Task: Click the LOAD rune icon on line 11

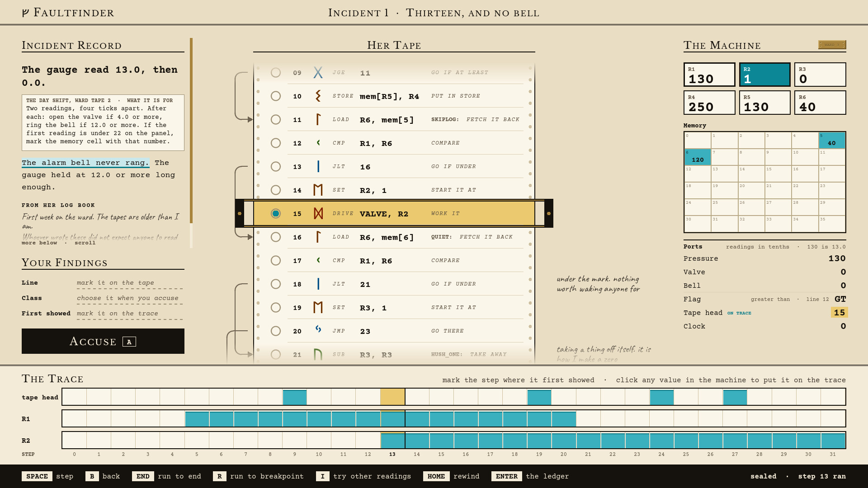Action: tap(318, 119)
